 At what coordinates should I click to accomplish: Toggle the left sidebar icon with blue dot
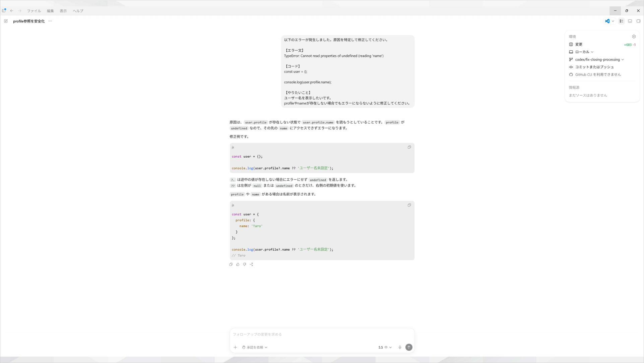click(x=4, y=10)
